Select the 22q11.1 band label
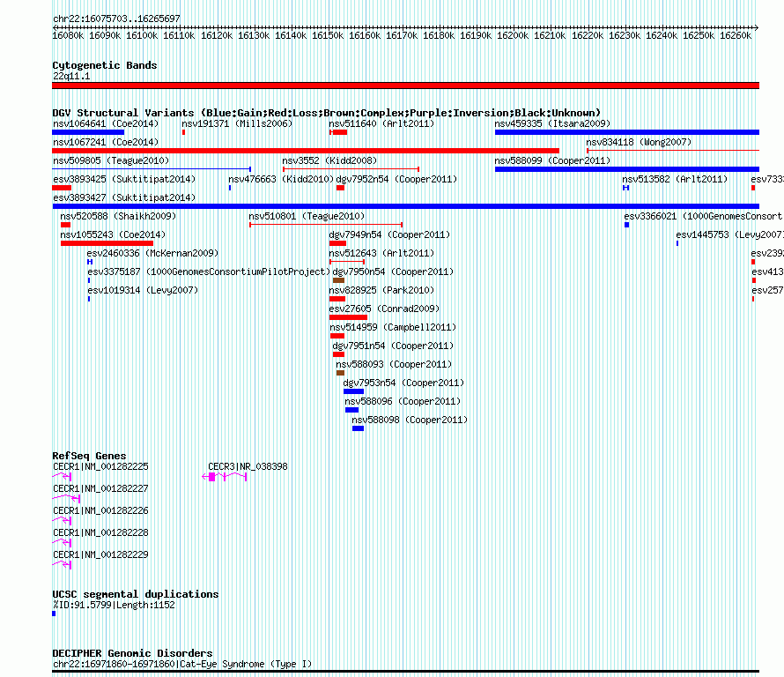 [x=71, y=76]
